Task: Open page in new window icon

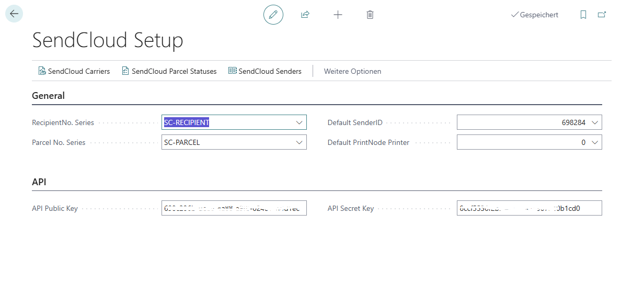Action: (602, 15)
